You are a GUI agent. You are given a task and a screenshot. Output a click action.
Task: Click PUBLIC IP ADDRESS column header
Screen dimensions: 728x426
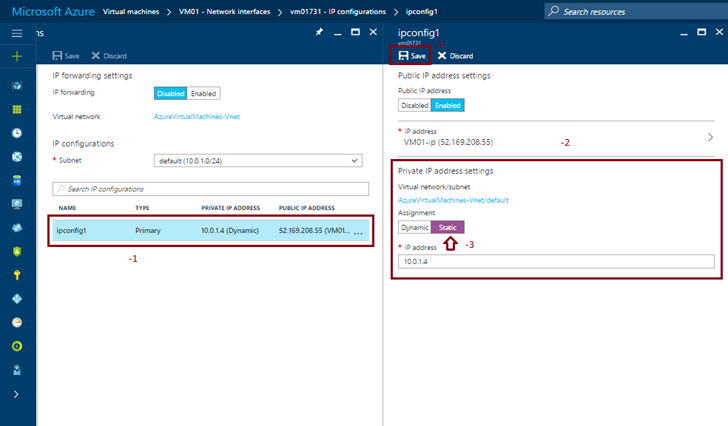pyautogui.click(x=306, y=208)
